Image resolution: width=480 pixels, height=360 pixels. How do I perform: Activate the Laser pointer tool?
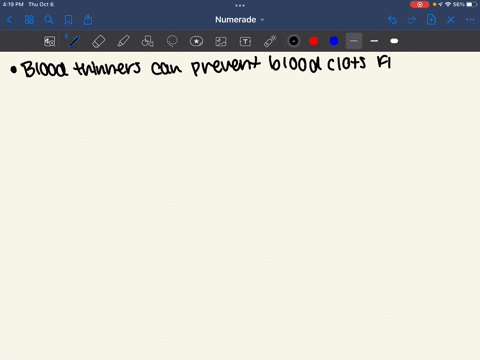[270, 41]
